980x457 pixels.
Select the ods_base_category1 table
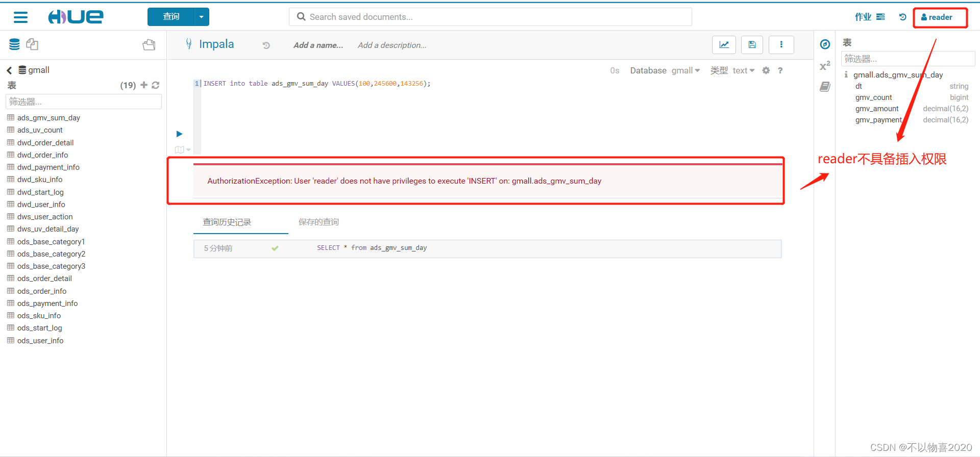[x=51, y=242]
